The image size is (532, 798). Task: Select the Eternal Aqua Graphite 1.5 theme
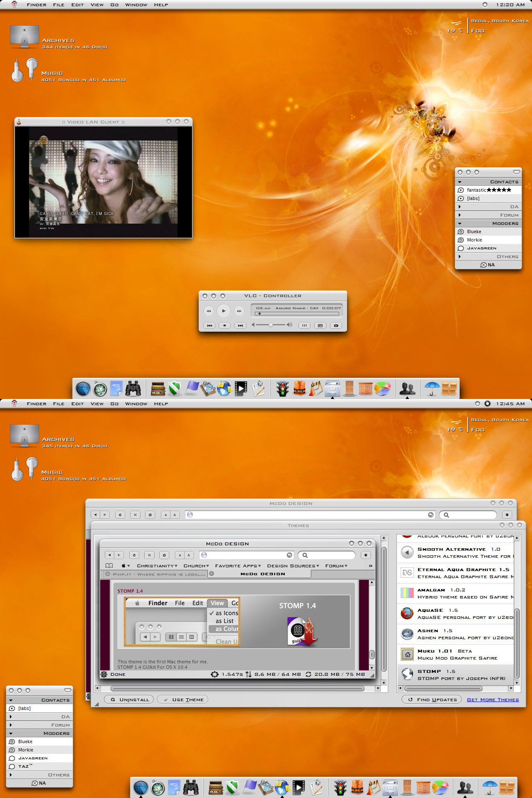(456, 573)
